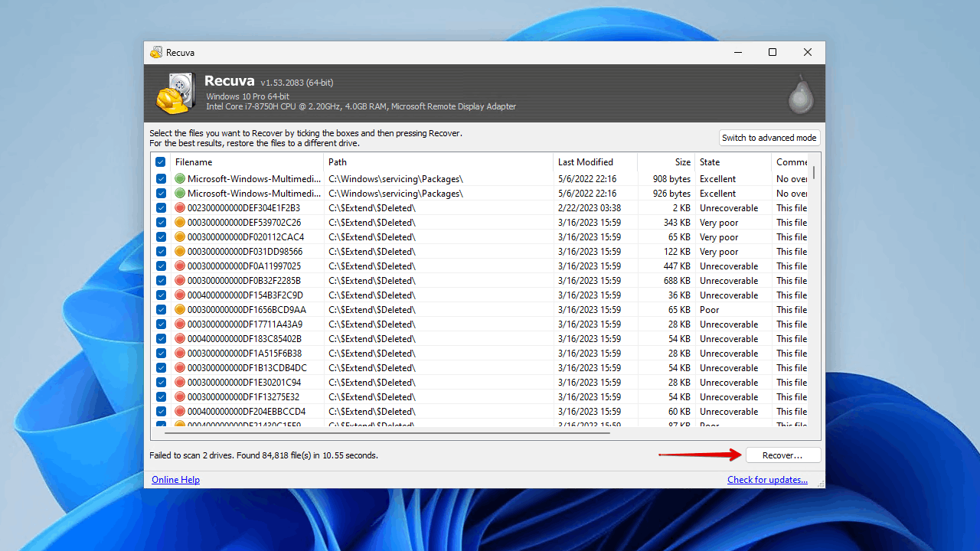The width and height of the screenshot is (980, 551).
Task: Maximize the Recuva window
Action: tap(773, 52)
